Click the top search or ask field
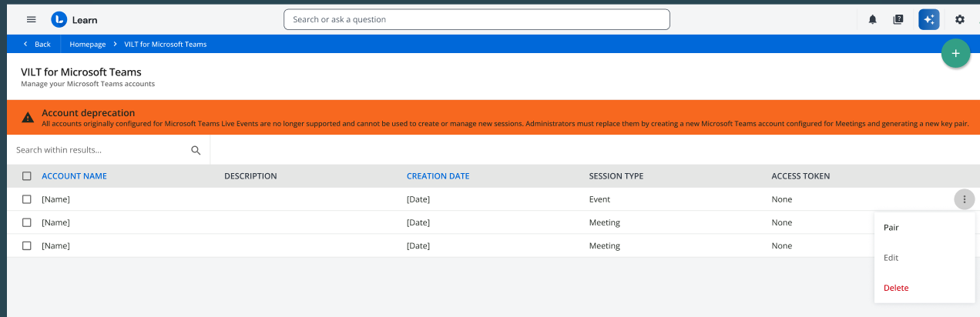The height and width of the screenshot is (317, 980). tap(476, 19)
